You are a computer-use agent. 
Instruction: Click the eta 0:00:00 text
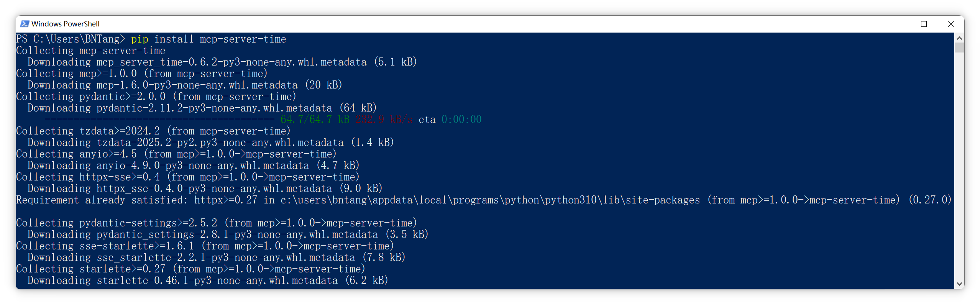pyautogui.click(x=450, y=120)
